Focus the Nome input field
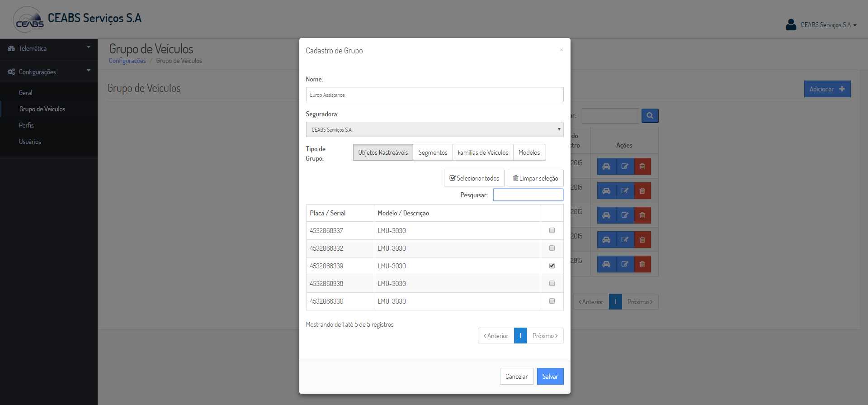This screenshot has width=868, height=405. click(x=434, y=95)
